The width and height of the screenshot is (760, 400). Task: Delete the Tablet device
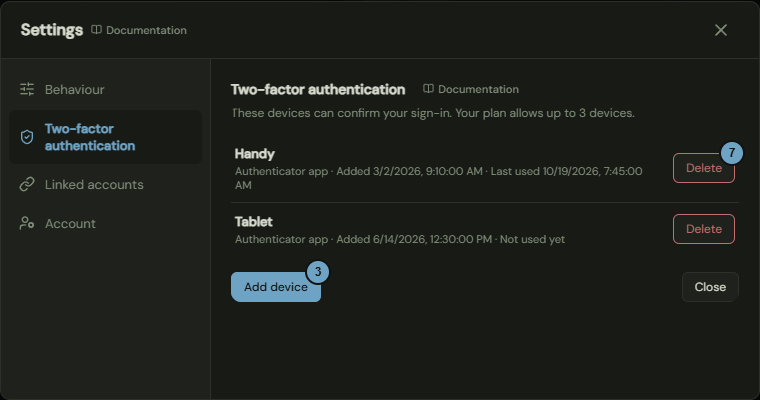pyautogui.click(x=704, y=229)
